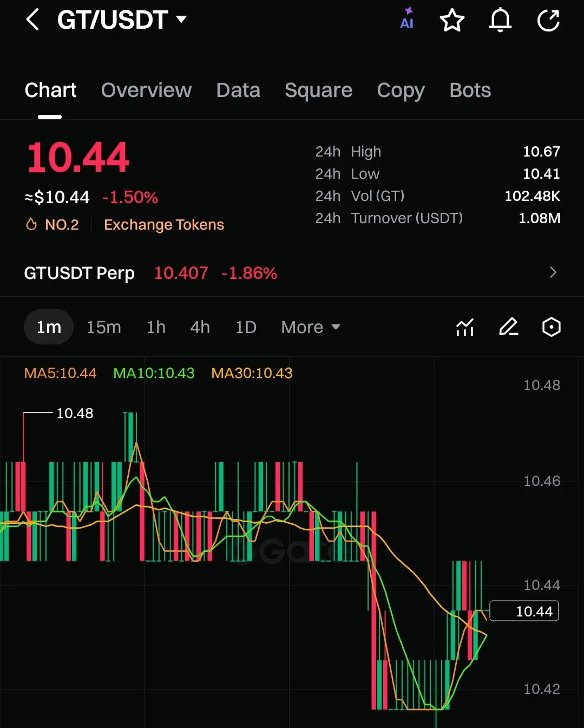Add pair to favorites with star icon
584x728 pixels.
pos(452,21)
